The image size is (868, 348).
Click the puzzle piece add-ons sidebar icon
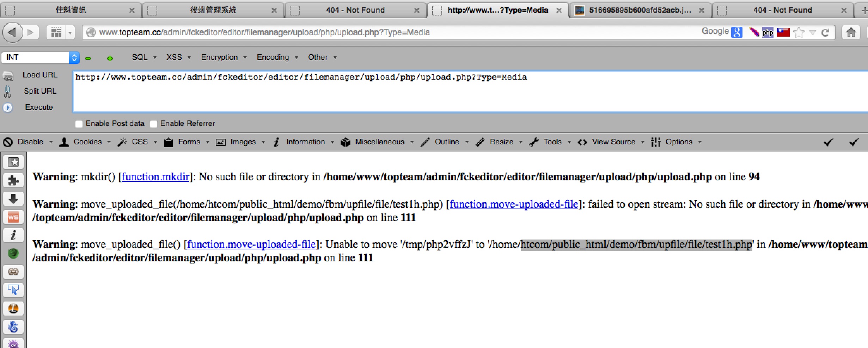(x=13, y=180)
